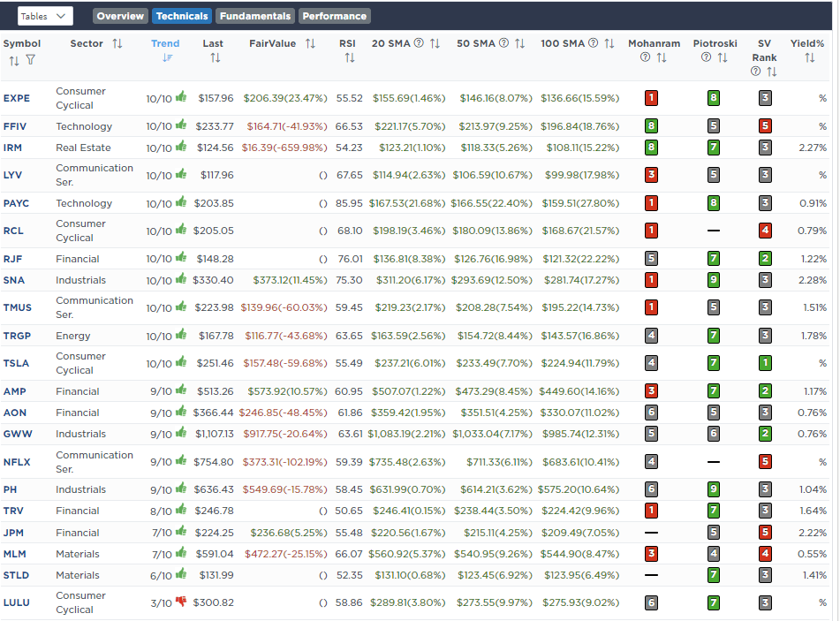Sort the Last column with its arrow icon
840x621 pixels.
(x=215, y=57)
